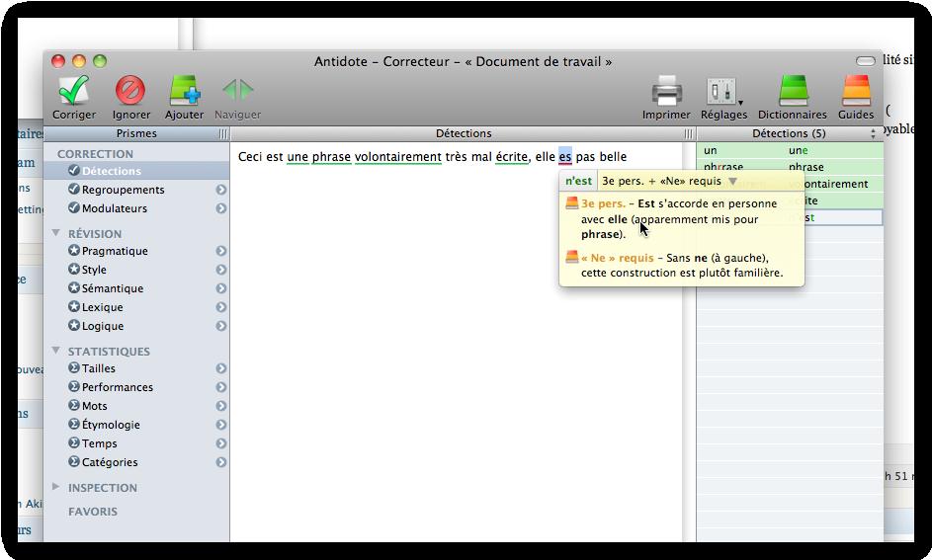
Task: Select the Modulateurs prism
Action: point(114,208)
